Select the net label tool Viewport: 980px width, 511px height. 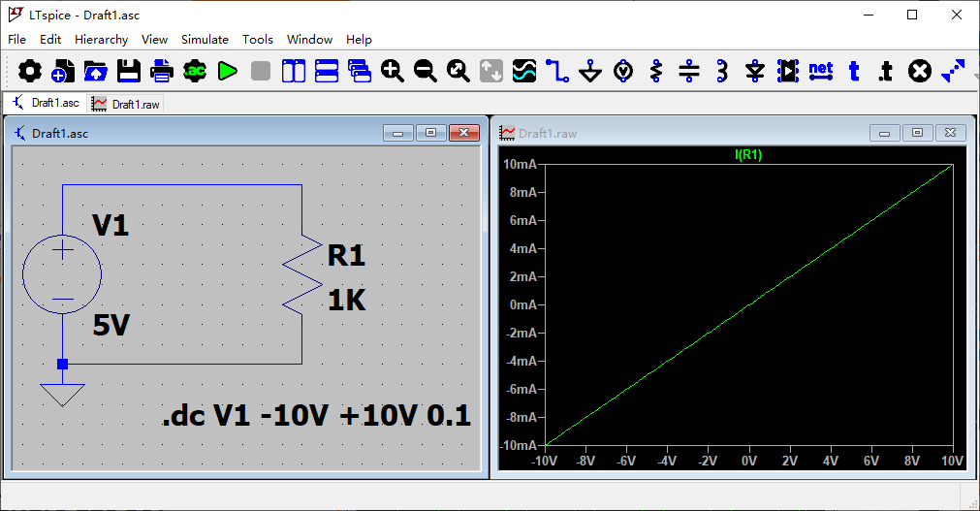821,72
